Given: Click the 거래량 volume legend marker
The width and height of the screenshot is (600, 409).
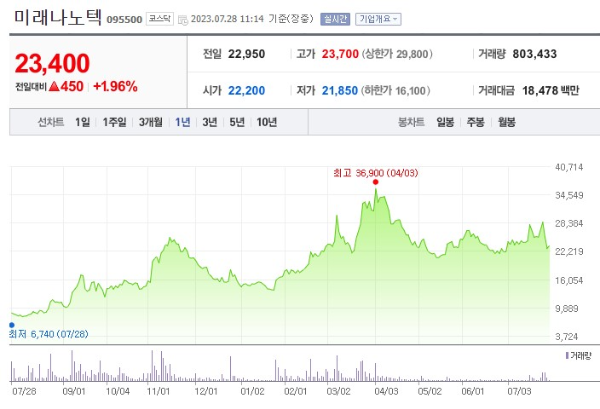Looking at the screenshot, I should (x=567, y=356).
